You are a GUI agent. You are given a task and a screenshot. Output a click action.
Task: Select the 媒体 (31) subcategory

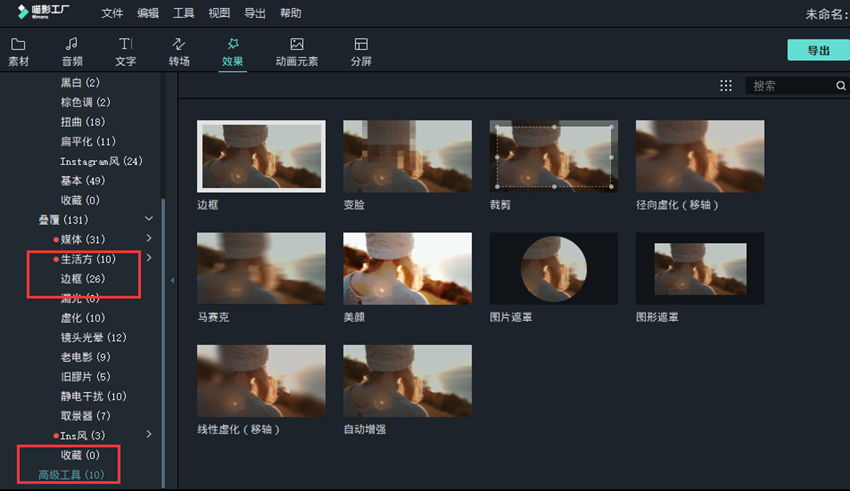tap(82, 239)
